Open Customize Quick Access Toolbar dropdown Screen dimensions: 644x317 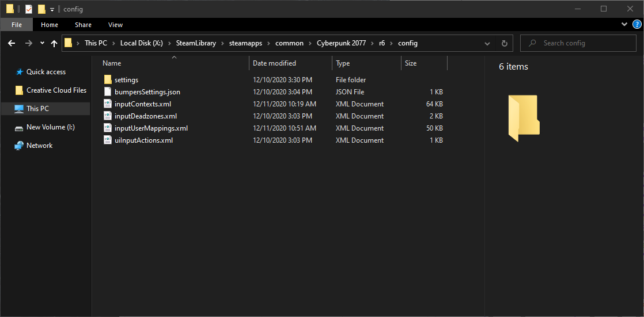[x=52, y=10]
